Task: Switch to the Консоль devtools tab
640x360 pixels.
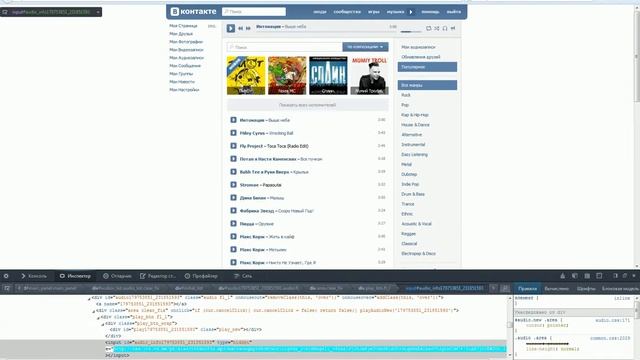Action: [x=34, y=276]
